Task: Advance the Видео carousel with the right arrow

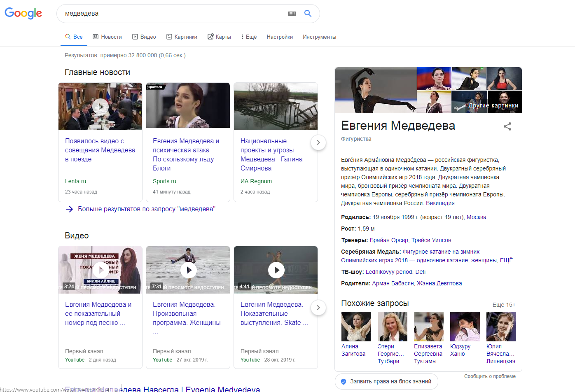Action: pos(318,308)
